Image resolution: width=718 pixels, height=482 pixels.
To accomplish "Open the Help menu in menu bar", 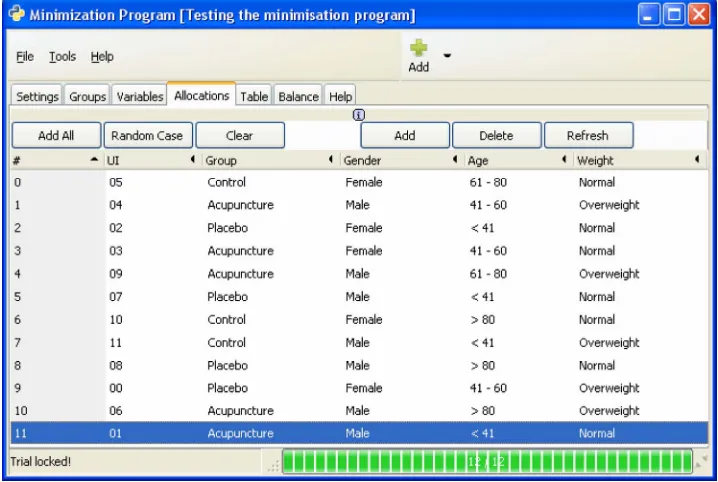I will pos(102,56).
